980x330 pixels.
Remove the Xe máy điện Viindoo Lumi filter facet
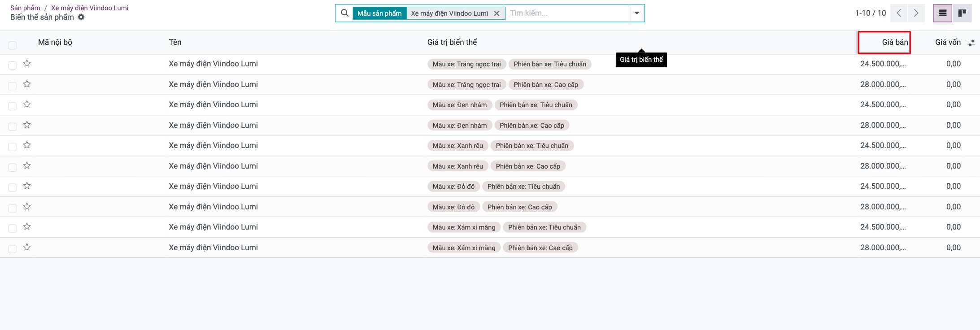[497, 13]
